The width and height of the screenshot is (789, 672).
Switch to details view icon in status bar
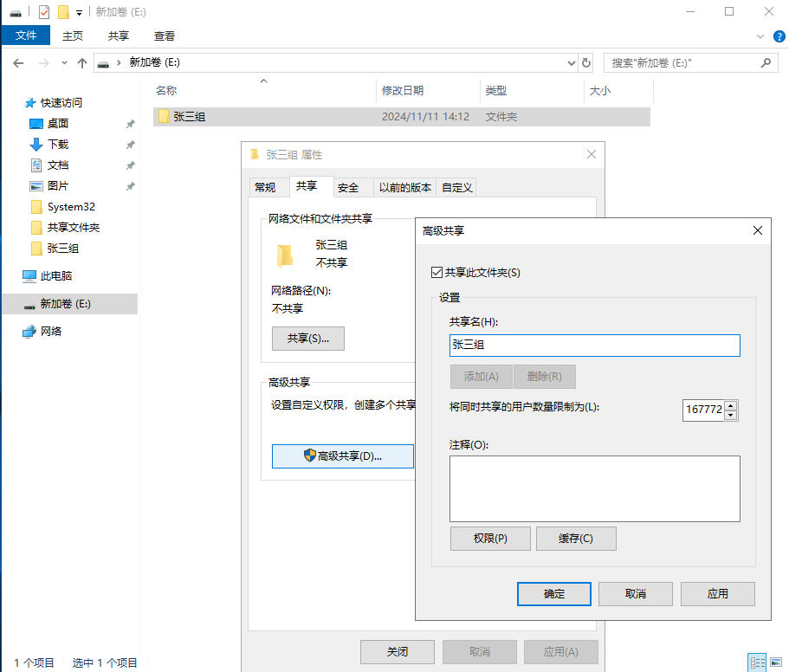[x=757, y=662]
